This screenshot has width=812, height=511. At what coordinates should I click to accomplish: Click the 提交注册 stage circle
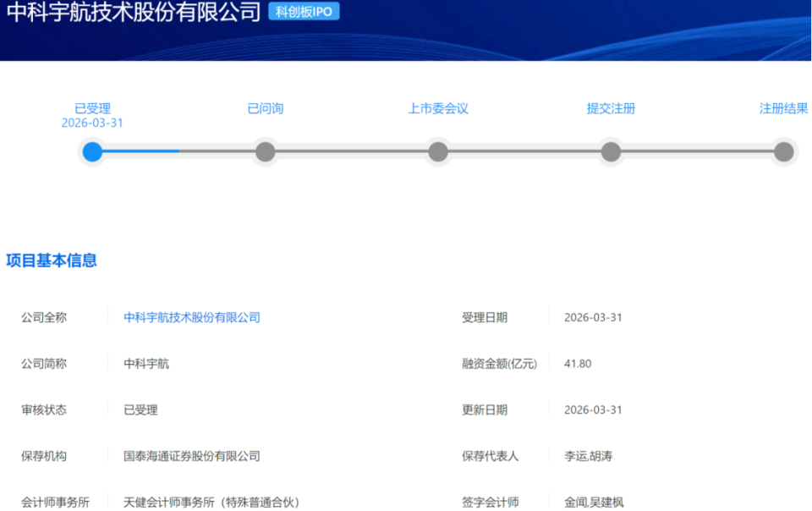coord(611,152)
